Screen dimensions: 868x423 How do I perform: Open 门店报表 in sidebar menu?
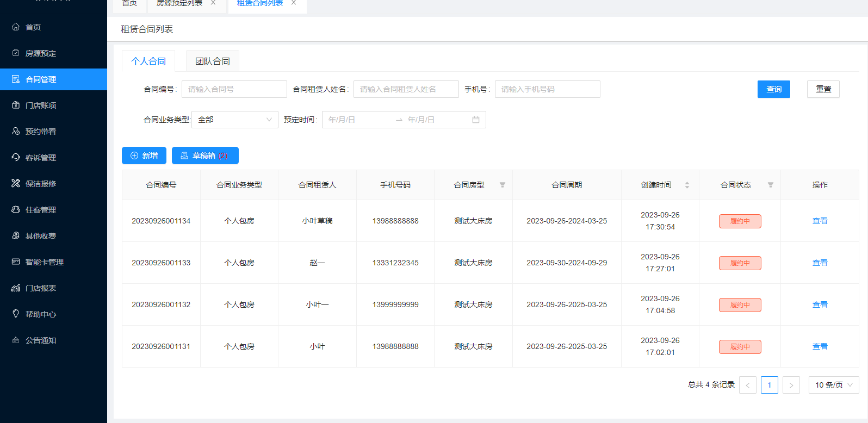(x=53, y=288)
